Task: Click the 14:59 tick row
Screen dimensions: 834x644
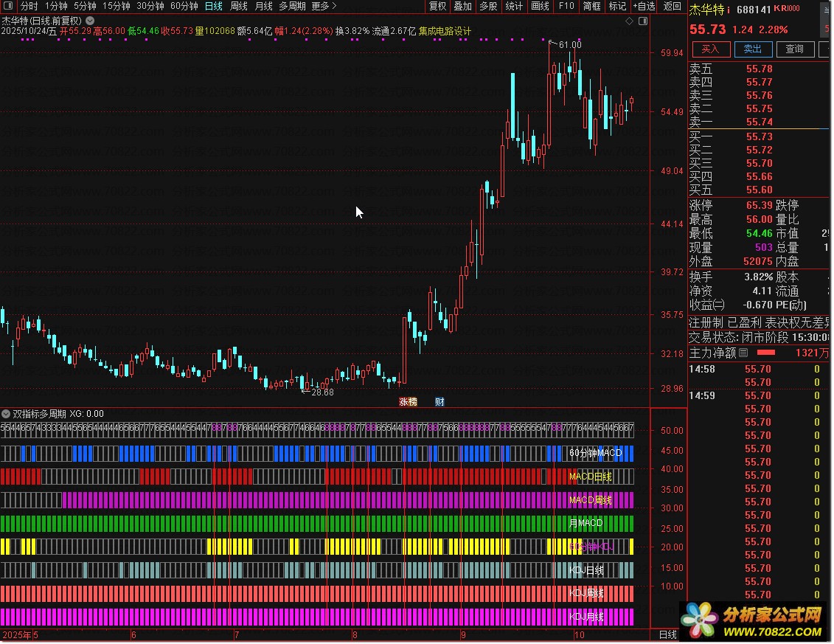Action: click(759, 395)
